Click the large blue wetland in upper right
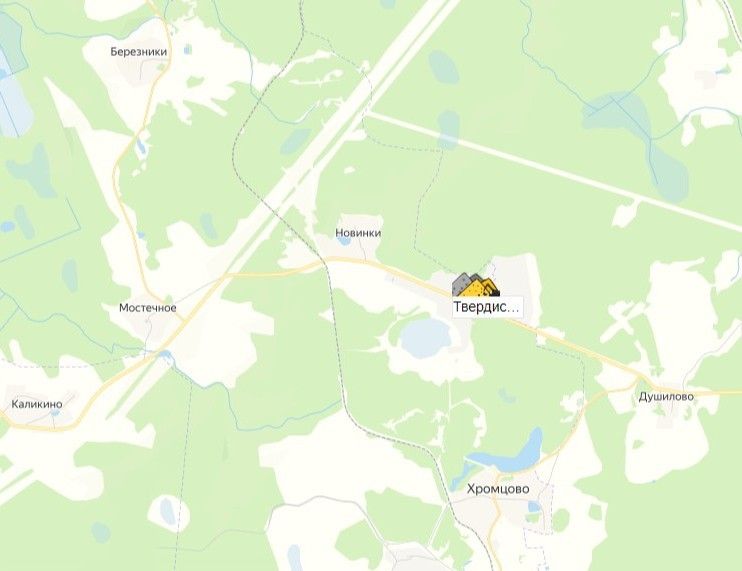Screen dimensions: 742x571 pos(617,115)
